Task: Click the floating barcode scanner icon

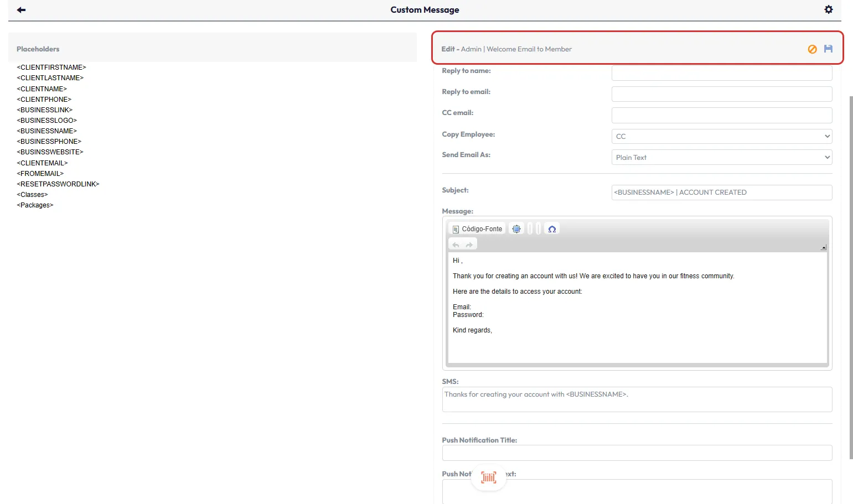Action: coord(488,477)
